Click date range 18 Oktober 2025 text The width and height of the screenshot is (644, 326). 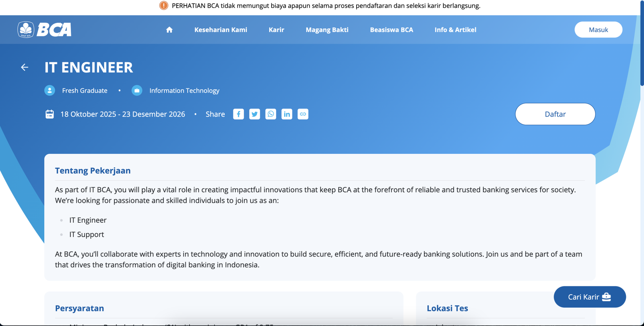coord(123,114)
